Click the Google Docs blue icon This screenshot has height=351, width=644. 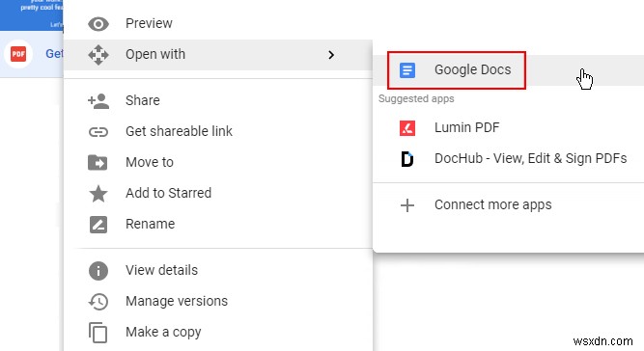[407, 70]
